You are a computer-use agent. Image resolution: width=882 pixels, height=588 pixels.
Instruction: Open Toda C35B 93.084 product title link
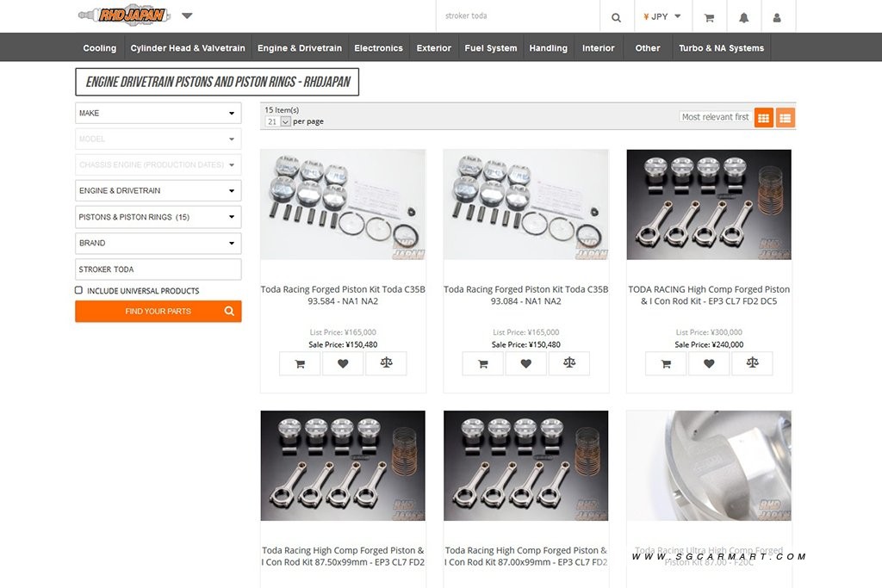(x=526, y=295)
